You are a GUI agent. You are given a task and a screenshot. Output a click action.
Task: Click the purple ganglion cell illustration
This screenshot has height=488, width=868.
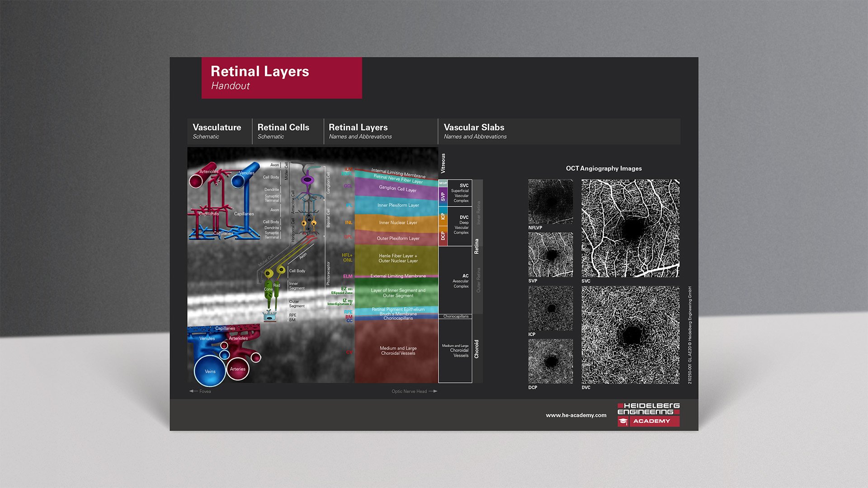307,180
